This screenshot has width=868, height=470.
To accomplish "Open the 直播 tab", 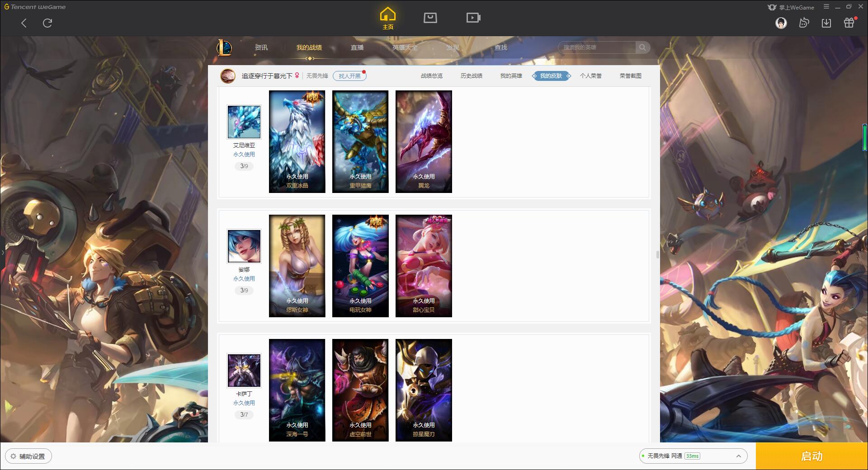I will (x=357, y=47).
